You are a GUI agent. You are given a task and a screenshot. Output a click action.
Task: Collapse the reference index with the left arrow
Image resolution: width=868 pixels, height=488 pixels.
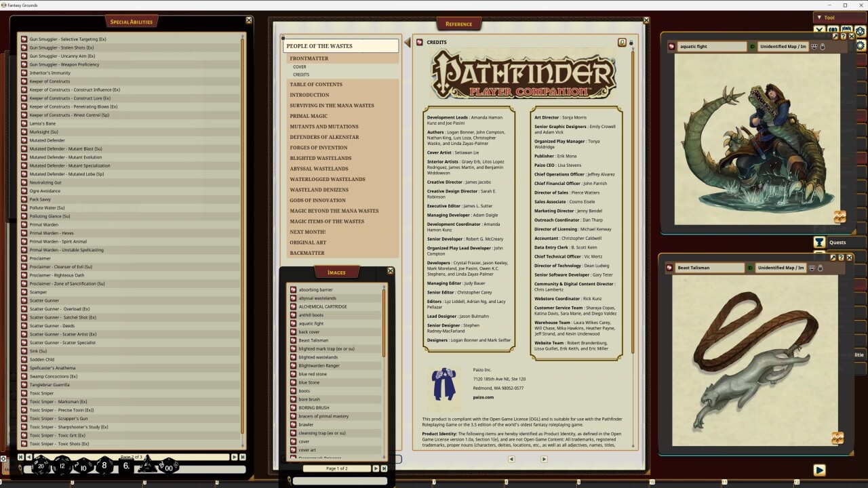tap(408, 43)
